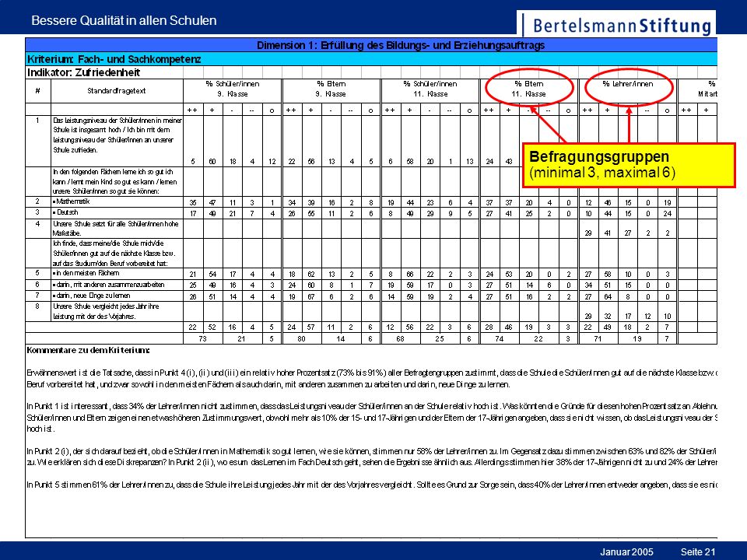747x560 pixels.
Task: Select the '% Schüler/innen 11. Klasse' column header
Action: click(430, 89)
